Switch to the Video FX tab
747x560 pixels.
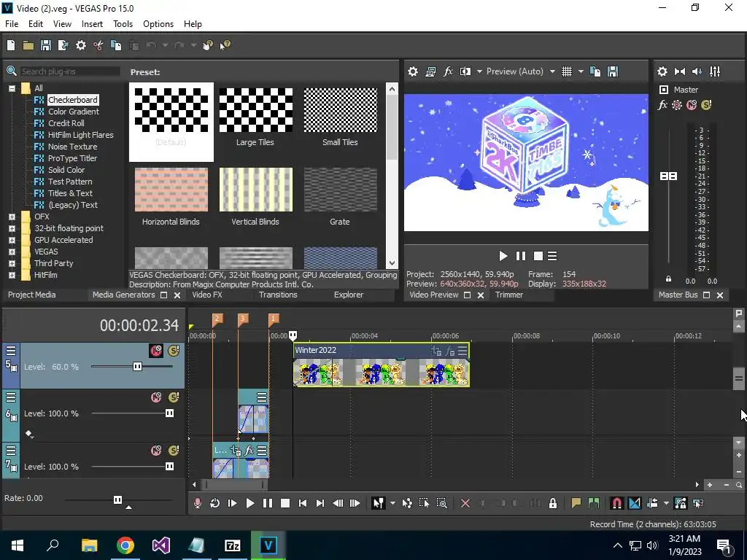coord(206,295)
